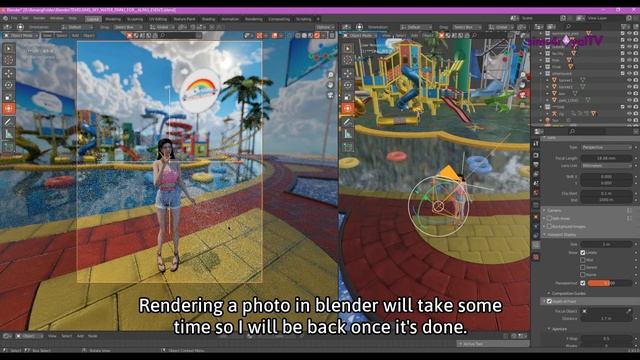
Task: Click the Clip Start field
Action: tap(606, 193)
